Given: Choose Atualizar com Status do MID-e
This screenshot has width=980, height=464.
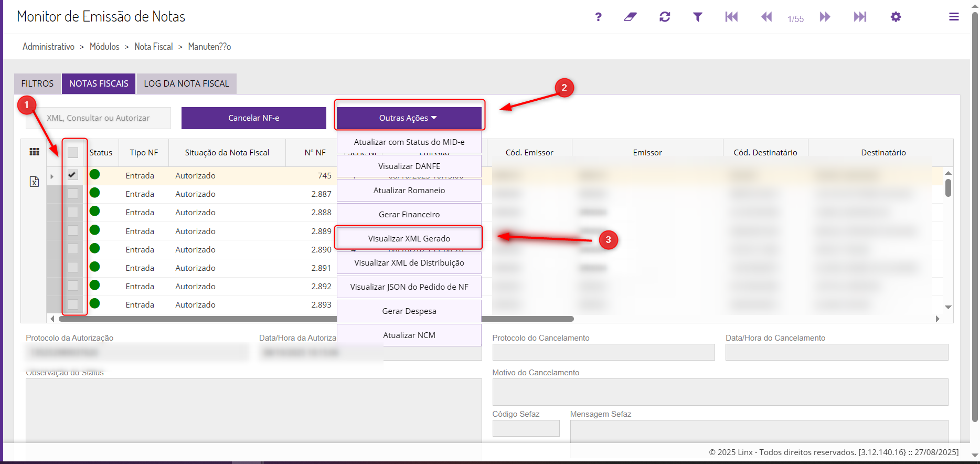Looking at the screenshot, I should tap(409, 142).
